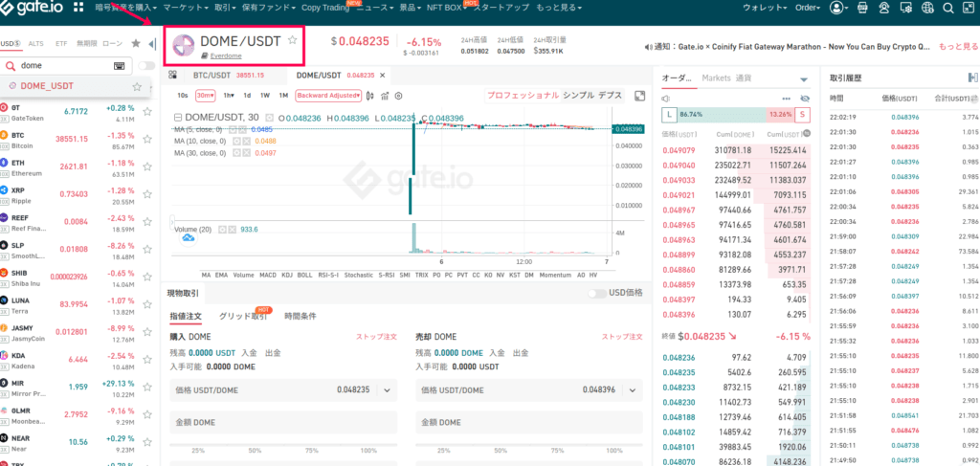Open the 時間条件 order tab
The image size is (980, 466).
[x=300, y=316]
